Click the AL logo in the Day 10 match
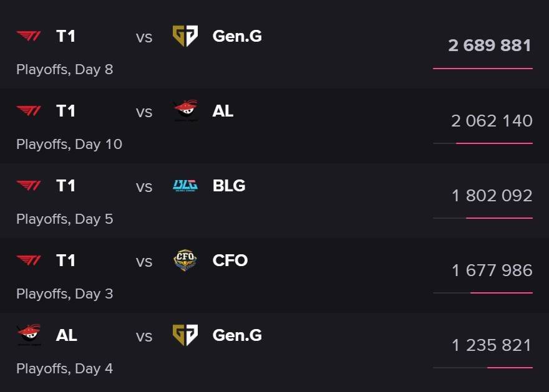 185,111
